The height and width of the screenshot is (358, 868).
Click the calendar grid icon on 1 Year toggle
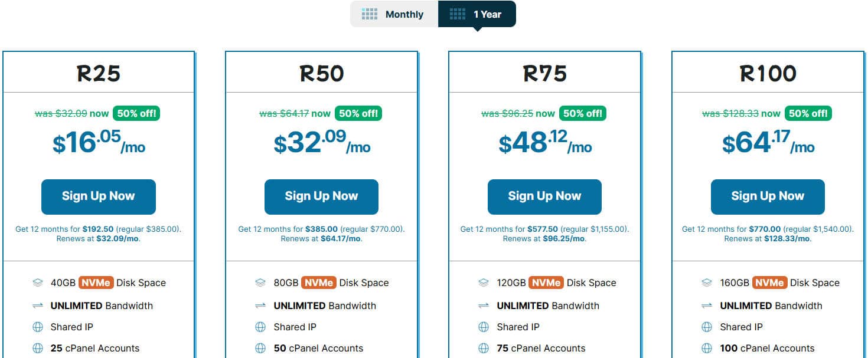click(458, 14)
